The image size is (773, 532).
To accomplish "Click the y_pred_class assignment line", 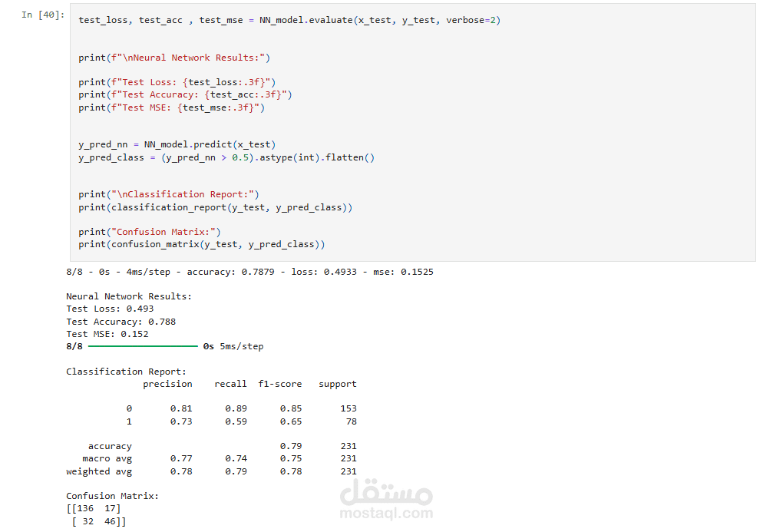I will pos(226,158).
